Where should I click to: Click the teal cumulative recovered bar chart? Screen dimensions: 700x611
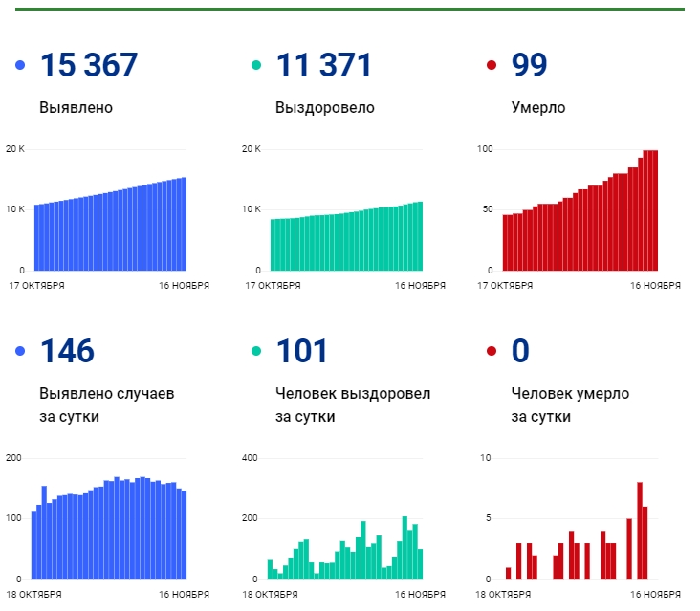pos(346,236)
